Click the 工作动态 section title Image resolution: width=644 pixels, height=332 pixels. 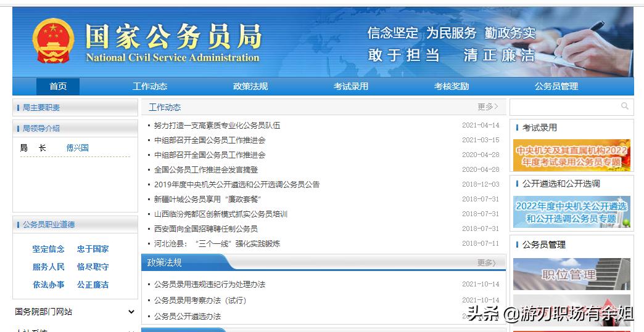(165, 107)
